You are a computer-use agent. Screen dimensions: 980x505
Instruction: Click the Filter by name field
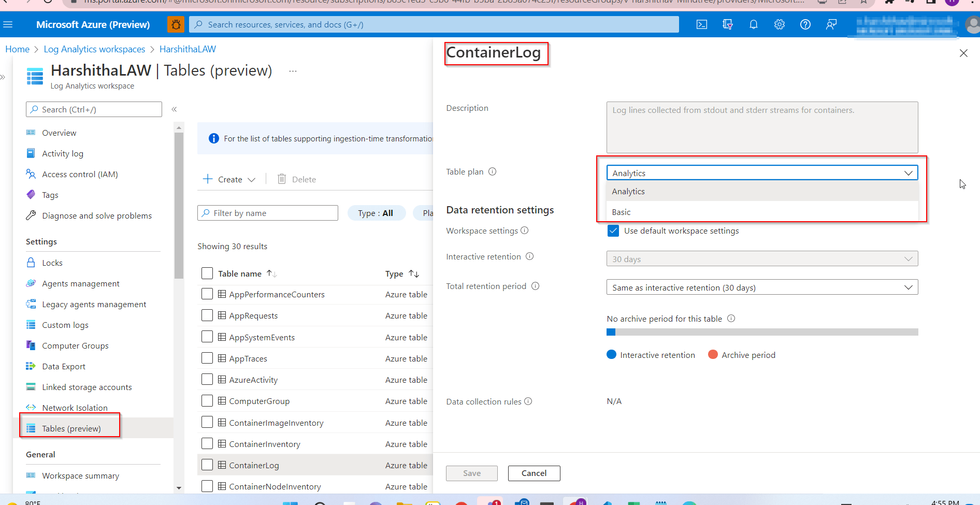(267, 212)
